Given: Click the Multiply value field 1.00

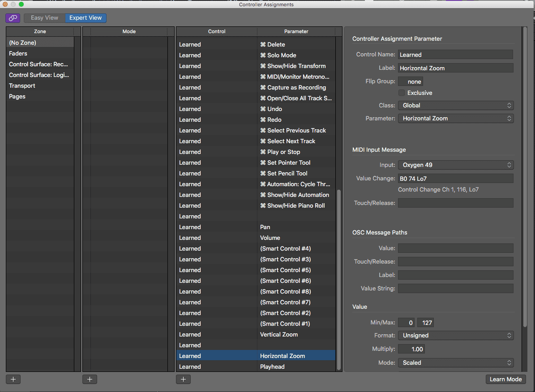Looking at the screenshot, I should coord(411,349).
